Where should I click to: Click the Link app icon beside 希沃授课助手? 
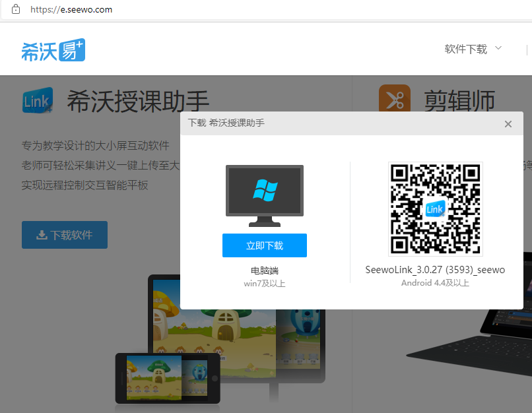[x=38, y=100]
